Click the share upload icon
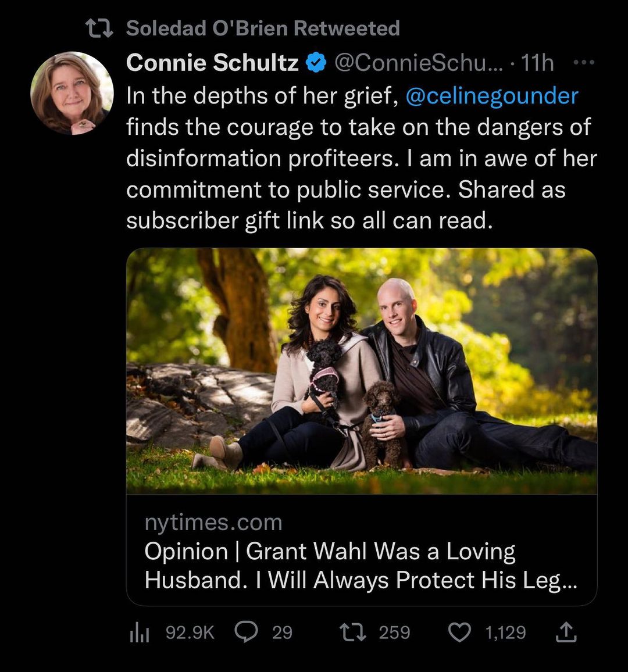This screenshot has height=672, width=628. click(565, 632)
